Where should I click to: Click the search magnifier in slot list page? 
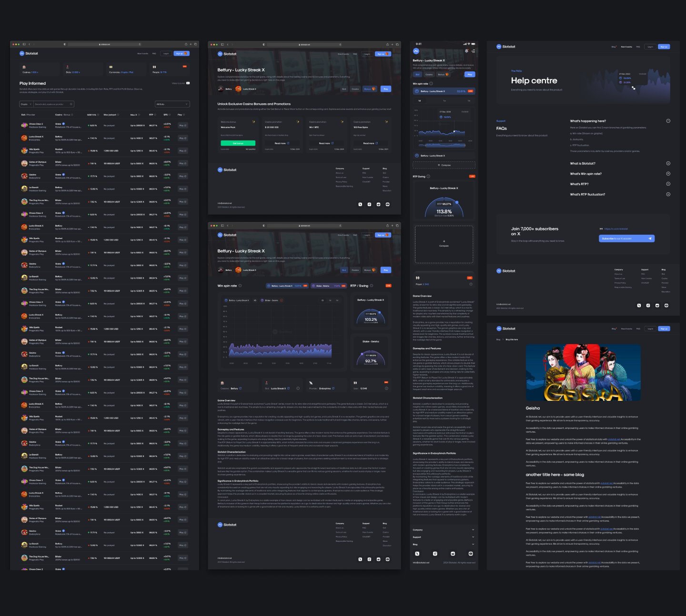[x=71, y=104]
